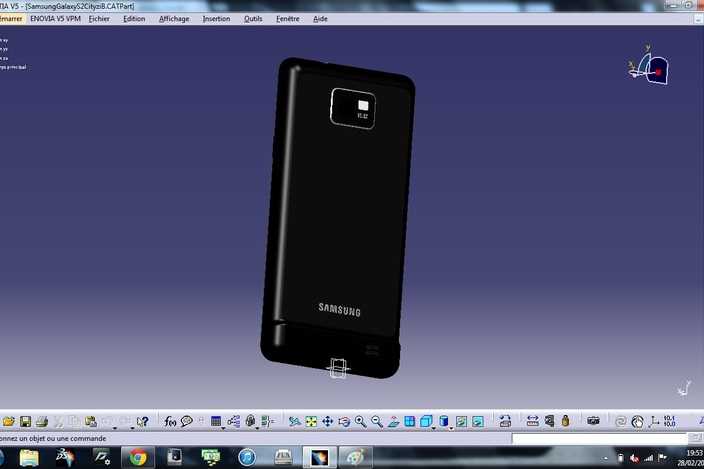The width and height of the screenshot is (704, 469).
Task: Select the Samsung phone 3D model
Action: (x=338, y=218)
